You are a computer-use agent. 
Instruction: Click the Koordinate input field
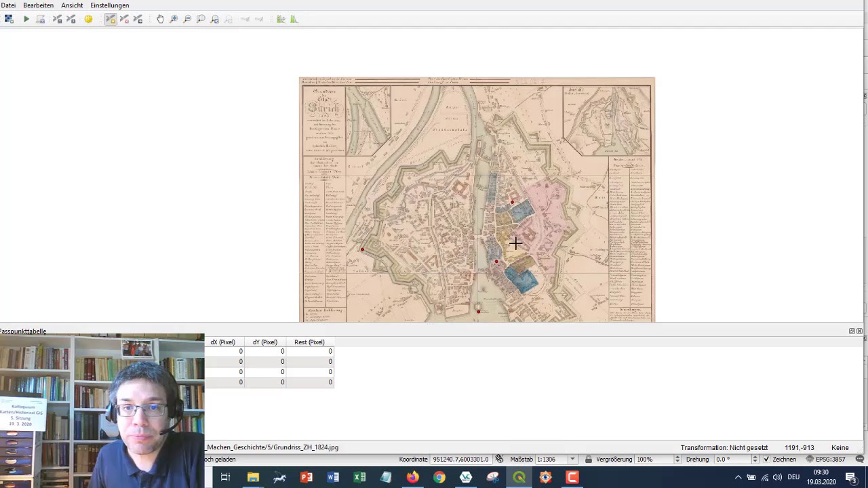pos(460,459)
